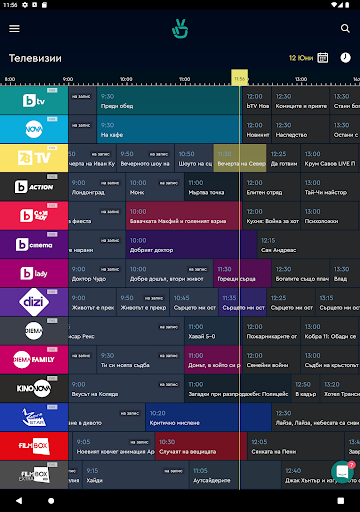Tap the Android back navigation button
The image size is (360, 512).
point(19,501)
